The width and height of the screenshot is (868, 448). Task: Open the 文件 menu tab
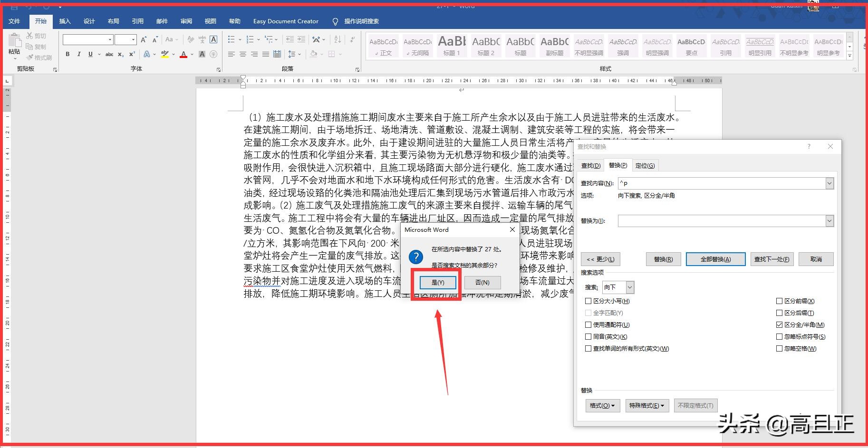(x=15, y=21)
